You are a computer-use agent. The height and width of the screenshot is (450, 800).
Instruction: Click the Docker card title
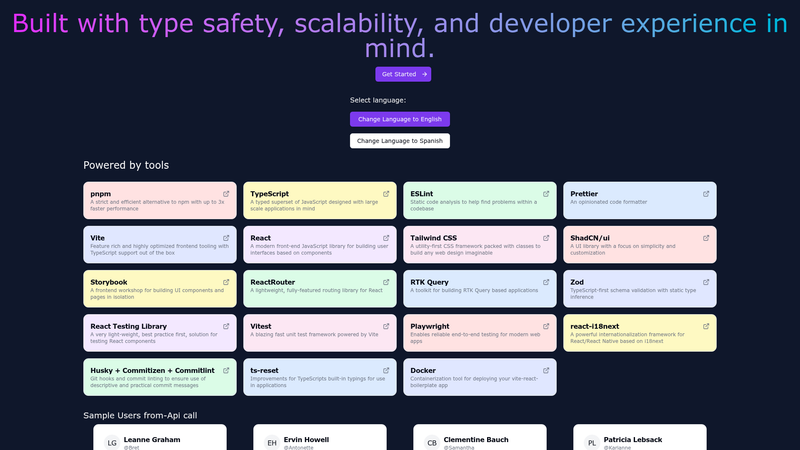tap(423, 370)
